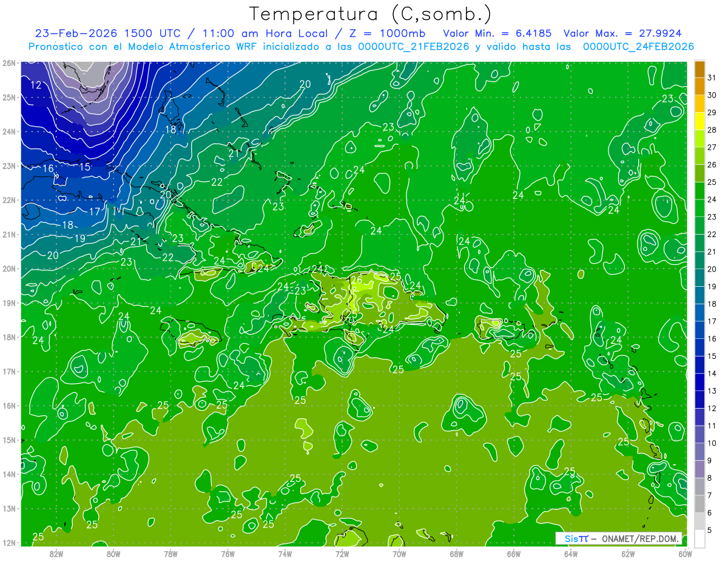Viewport: 728px width, 562px height.
Task: Click the contour label 16 on the map
Action: tap(49, 169)
